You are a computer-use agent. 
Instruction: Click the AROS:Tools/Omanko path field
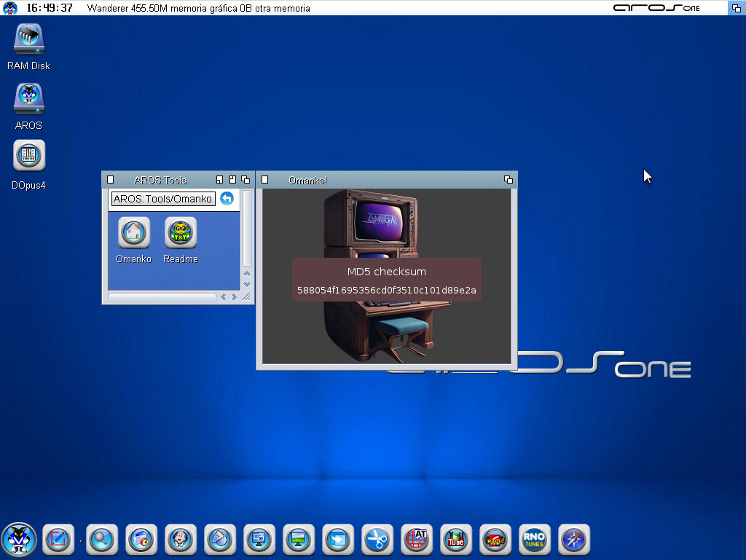(162, 199)
